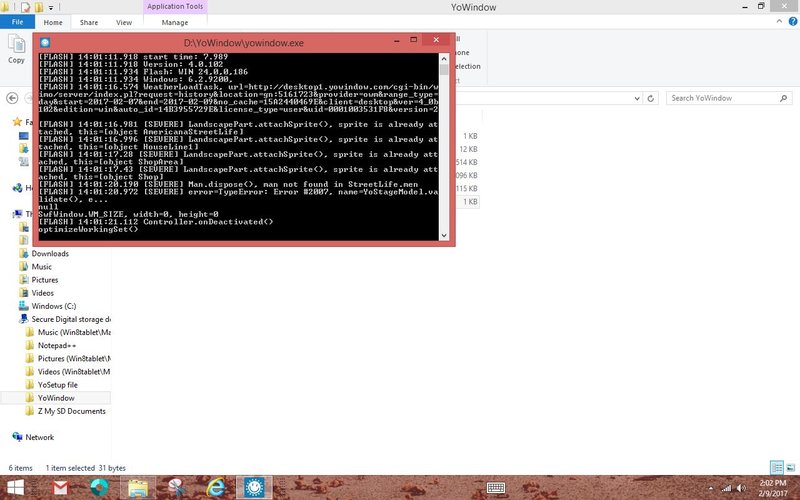The image size is (800, 500).
Task: Click the console scrollbar thumb
Action: (x=443, y=69)
